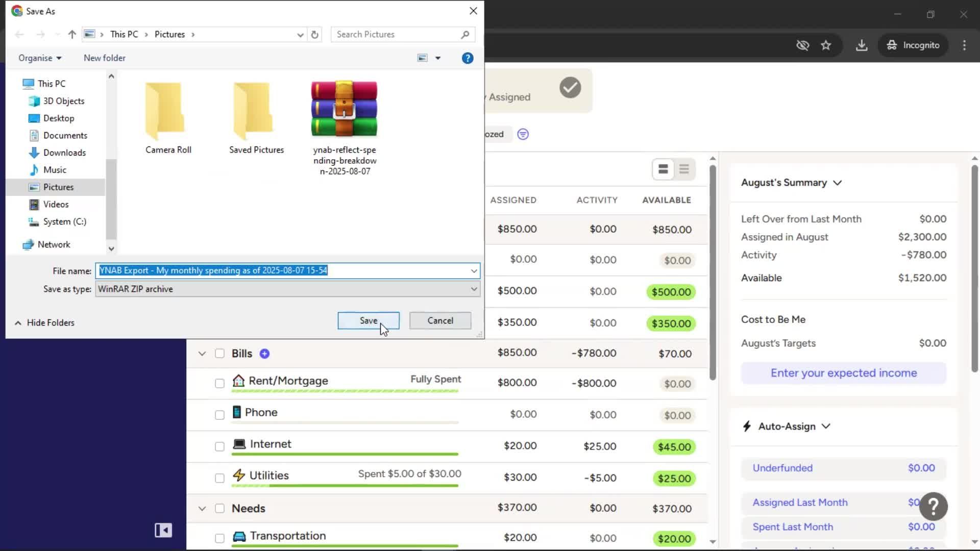Tick the Phone category checkbox
This screenshot has height=551, width=980.
(x=219, y=415)
